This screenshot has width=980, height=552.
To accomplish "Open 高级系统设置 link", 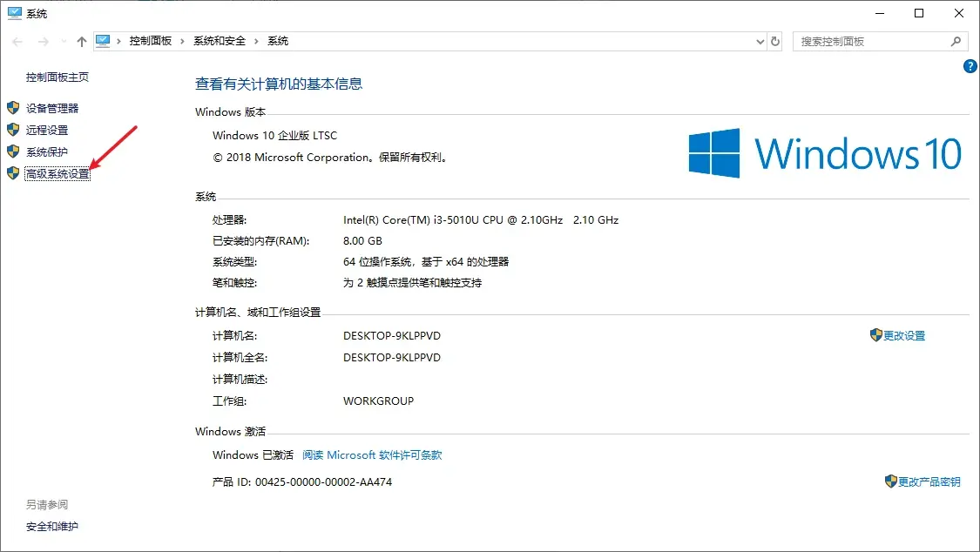I will (57, 173).
